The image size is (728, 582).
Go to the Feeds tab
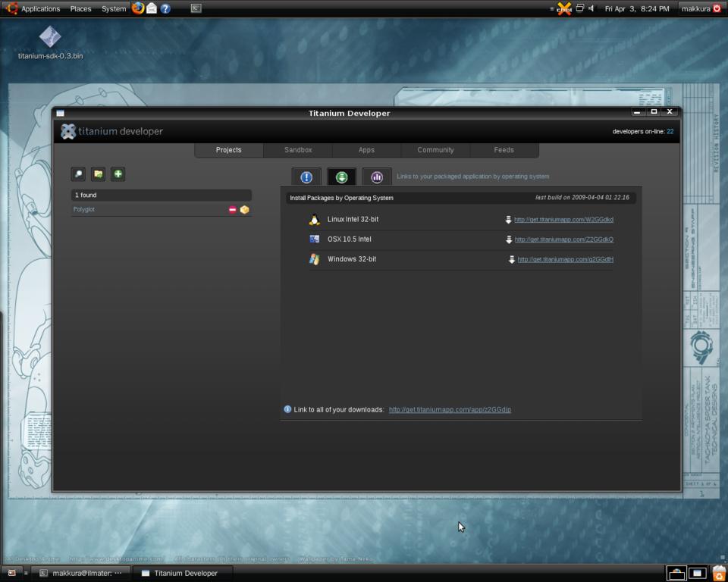[504, 150]
